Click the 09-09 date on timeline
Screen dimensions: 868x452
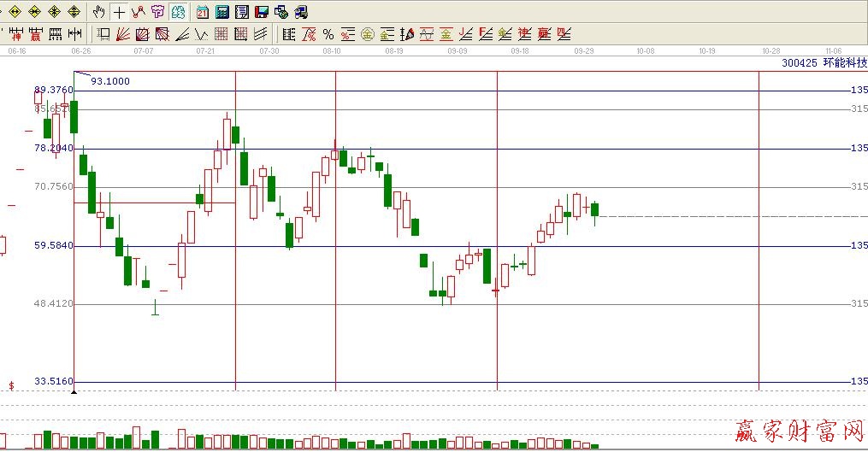[458, 51]
